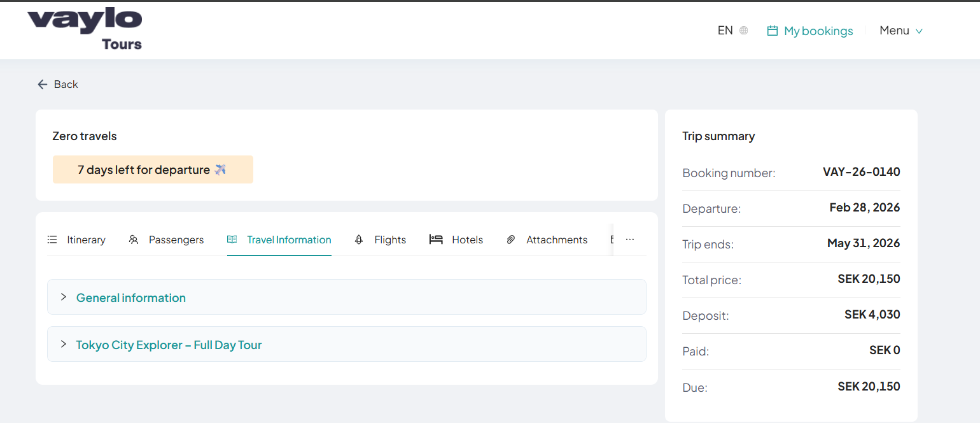Screen dimensions: 980x423
Task: Switch to the Hotels tab
Action: (467, 240)
